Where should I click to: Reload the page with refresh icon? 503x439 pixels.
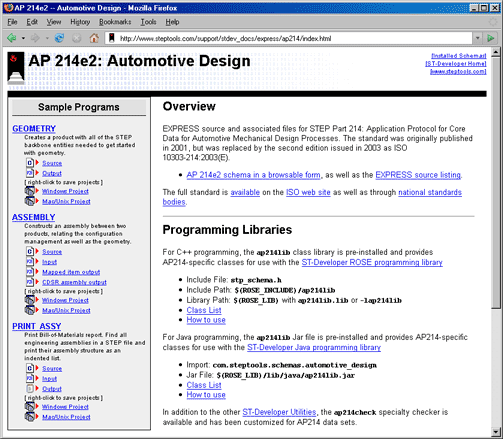(59, 38)
